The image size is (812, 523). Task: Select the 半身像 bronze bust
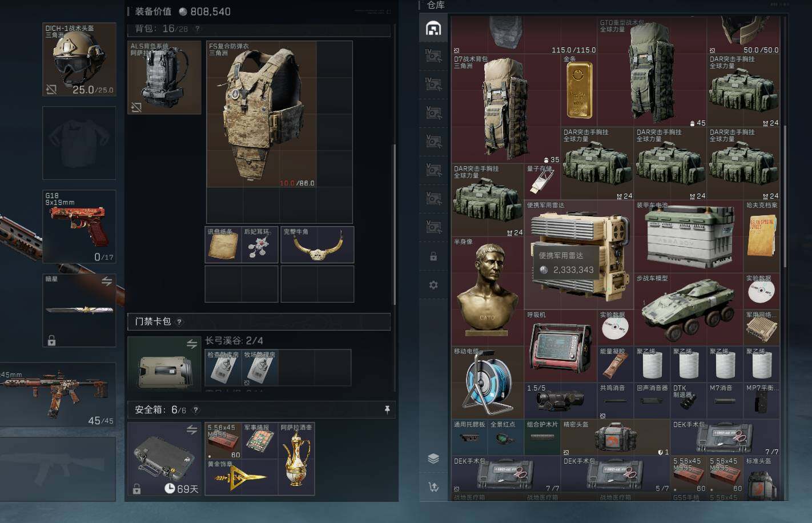[x=488, y=291]
